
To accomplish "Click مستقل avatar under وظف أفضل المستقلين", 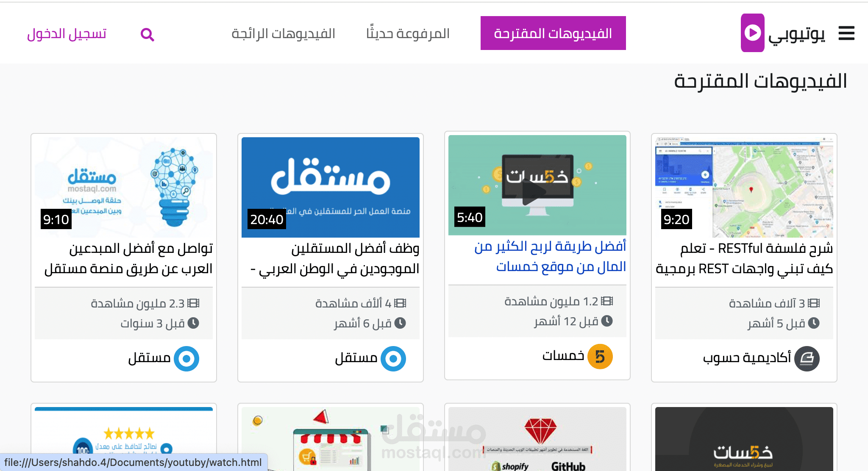I will (393, 359).
